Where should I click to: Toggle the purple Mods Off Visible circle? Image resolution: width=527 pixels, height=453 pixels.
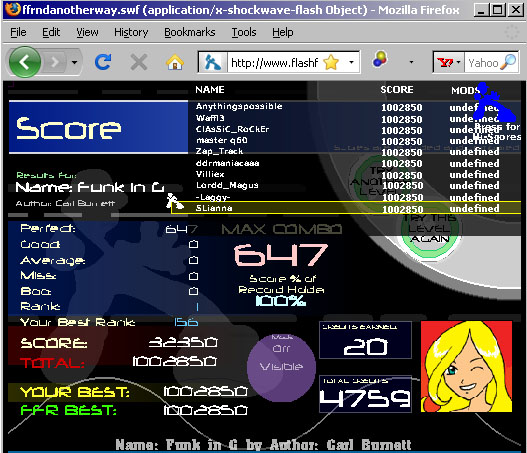[x=281, y=367]
